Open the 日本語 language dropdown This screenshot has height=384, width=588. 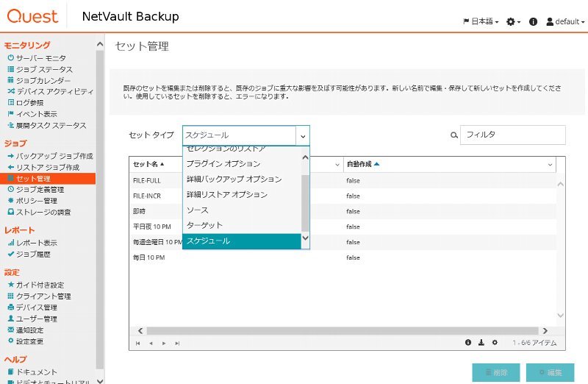click(x=481, y=22)
